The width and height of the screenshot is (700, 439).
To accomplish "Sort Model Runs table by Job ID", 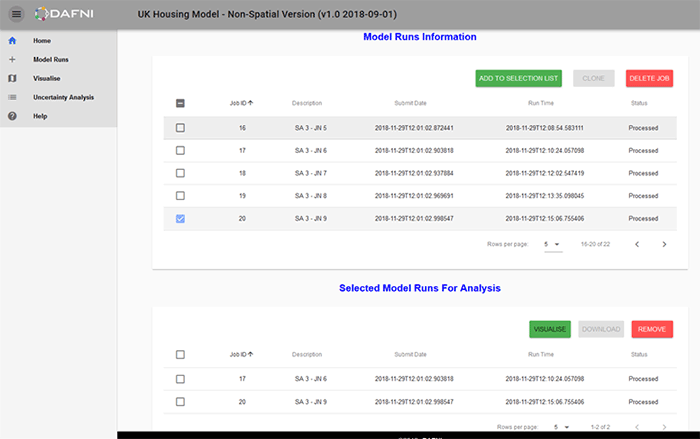I will 242,103.
